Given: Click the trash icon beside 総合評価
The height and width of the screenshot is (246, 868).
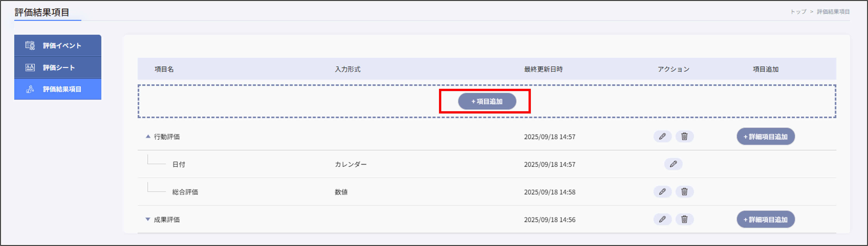Looking at the screenshot, I should 685,191.
